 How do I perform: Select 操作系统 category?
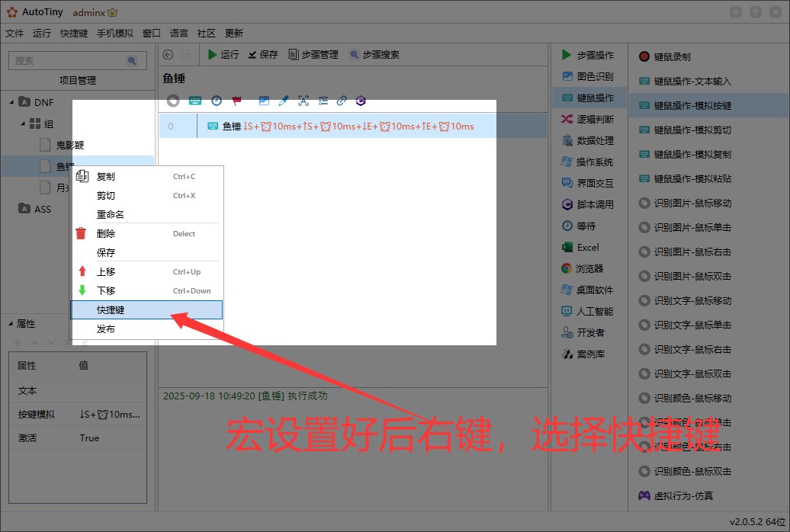(x=589, y=162)
